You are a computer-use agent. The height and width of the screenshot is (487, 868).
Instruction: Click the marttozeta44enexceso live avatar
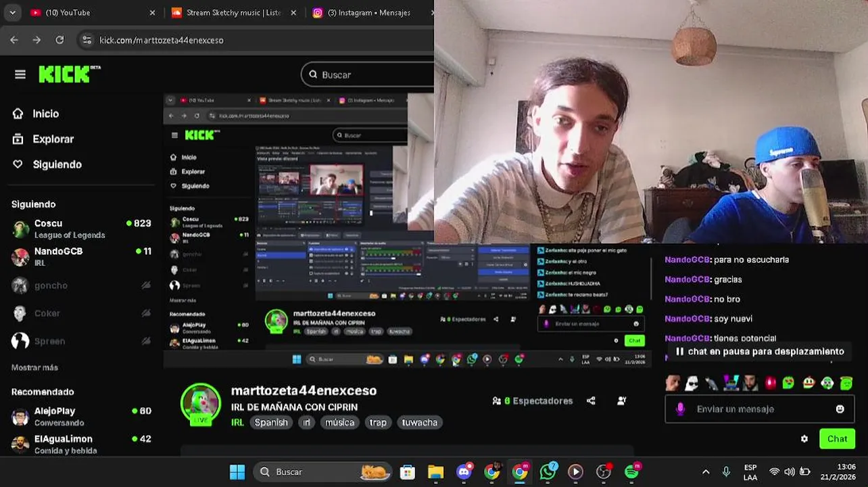point(201,404)
